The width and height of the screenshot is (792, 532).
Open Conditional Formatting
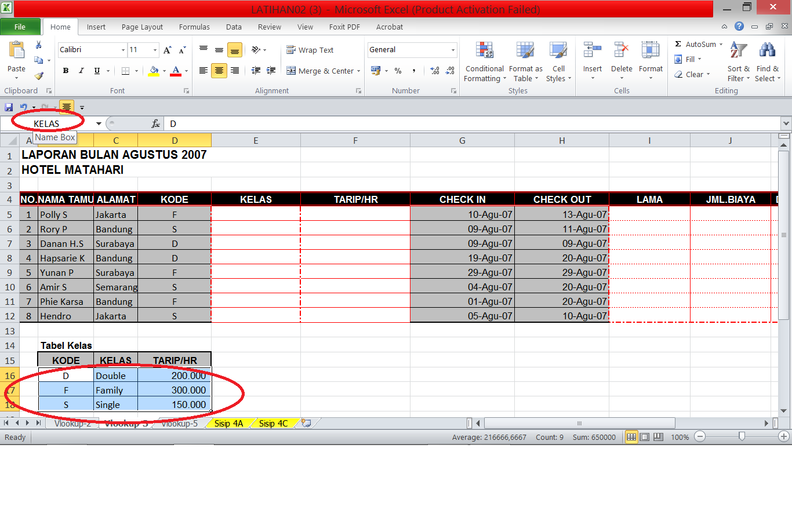485,62
